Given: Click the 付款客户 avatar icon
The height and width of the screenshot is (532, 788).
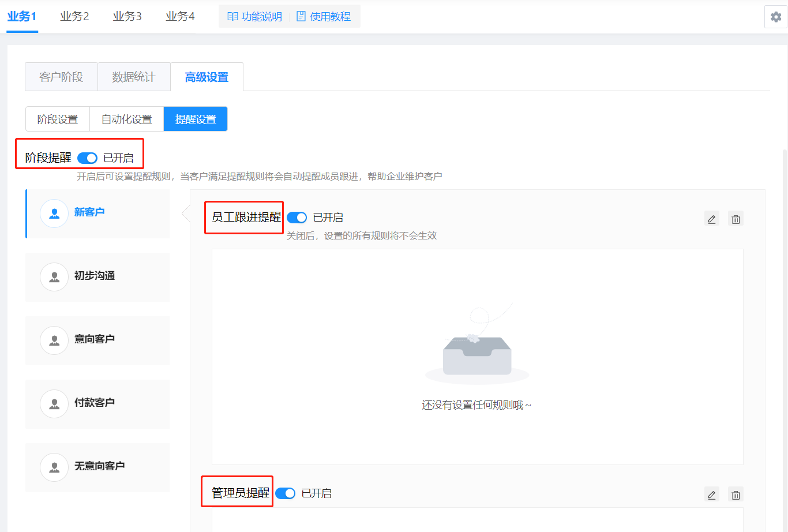Looking at the screenshot, I should click(54, 404).
